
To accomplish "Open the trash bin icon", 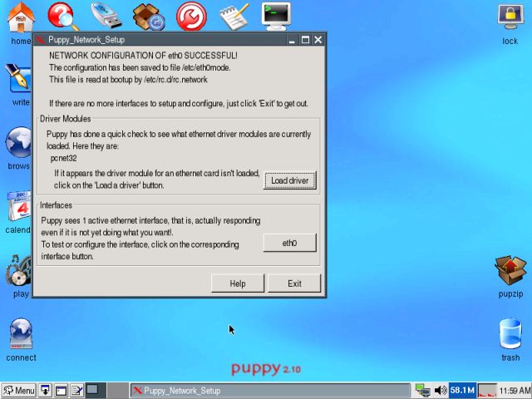I will (x=510, y=334).
